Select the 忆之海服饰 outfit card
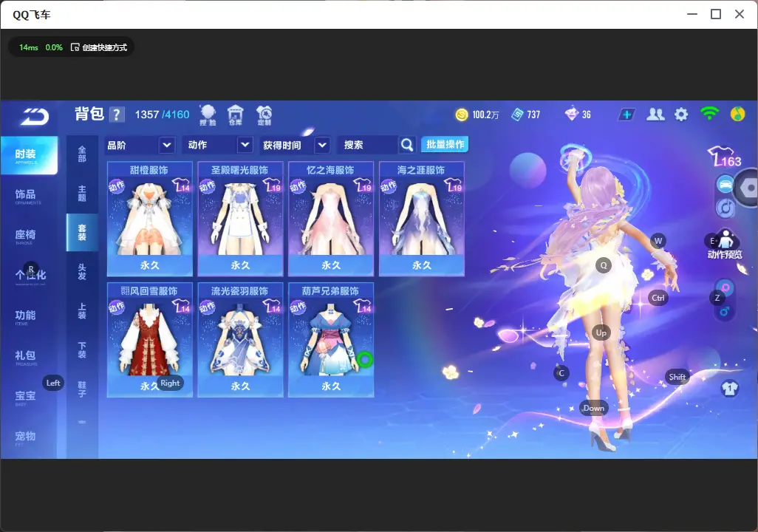 (x=331, y=219)
